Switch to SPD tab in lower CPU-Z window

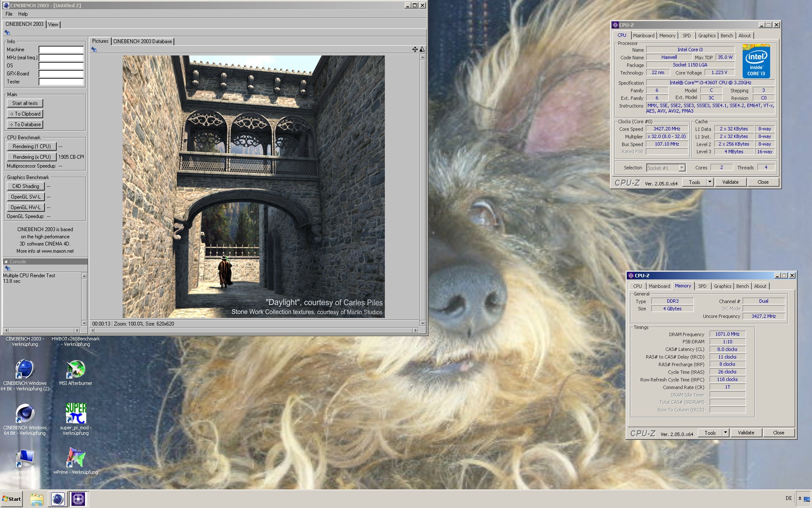click(x=702, y=286)
